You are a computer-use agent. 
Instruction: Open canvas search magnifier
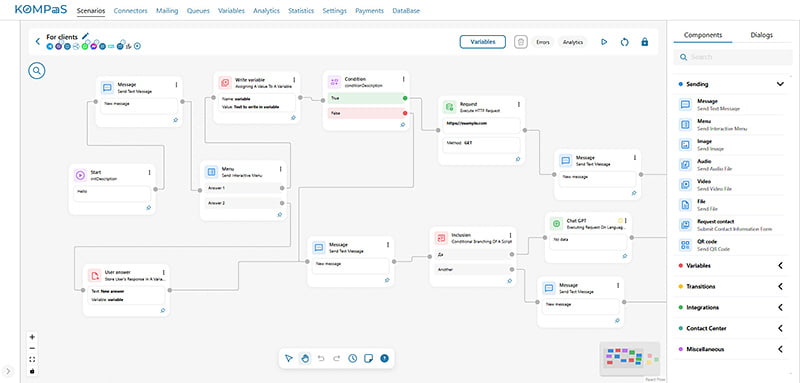[37, 71]
